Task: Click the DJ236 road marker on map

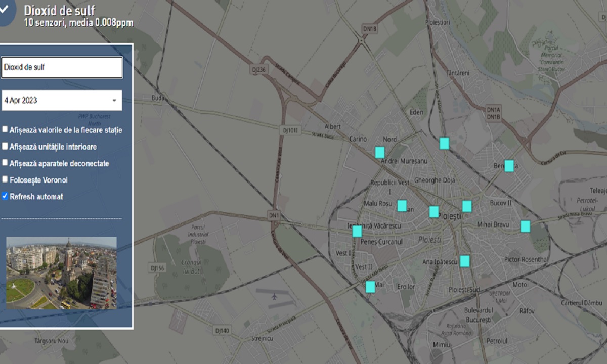Action: click(258, 70)
